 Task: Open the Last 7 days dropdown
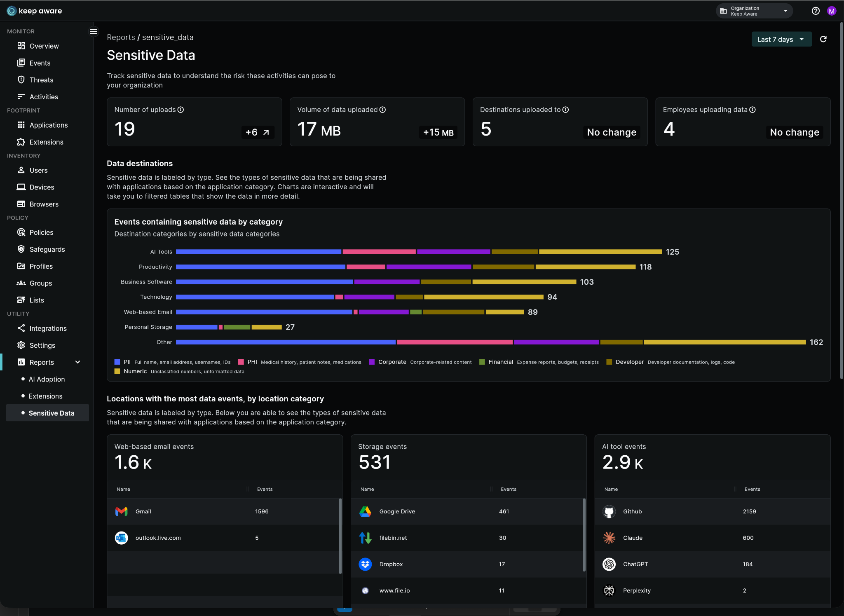(781, 40)
